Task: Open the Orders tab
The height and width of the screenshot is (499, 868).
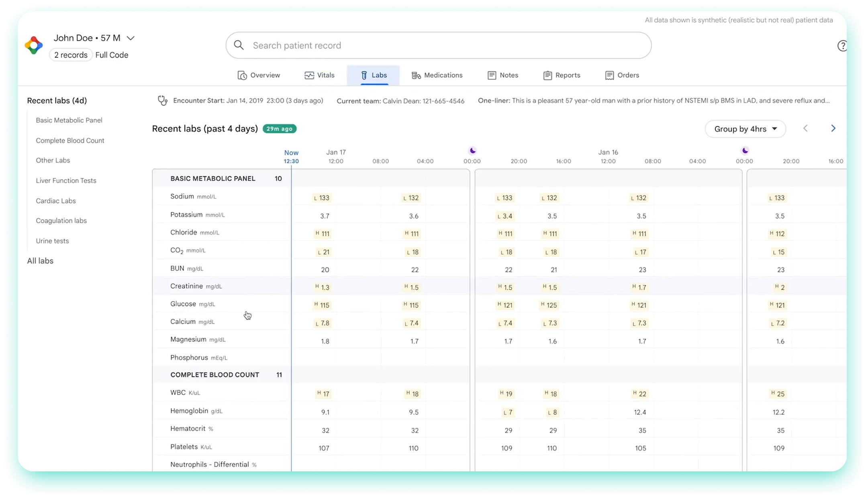Action: [622, 75]
